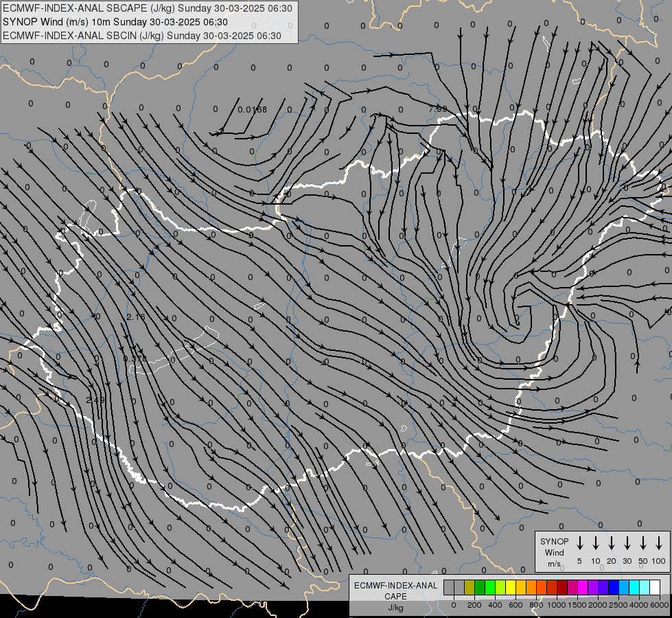Viewport: 672px width, 618px height.
Task: Pick the dark green CAPE legend swatch
Action: 480,587
